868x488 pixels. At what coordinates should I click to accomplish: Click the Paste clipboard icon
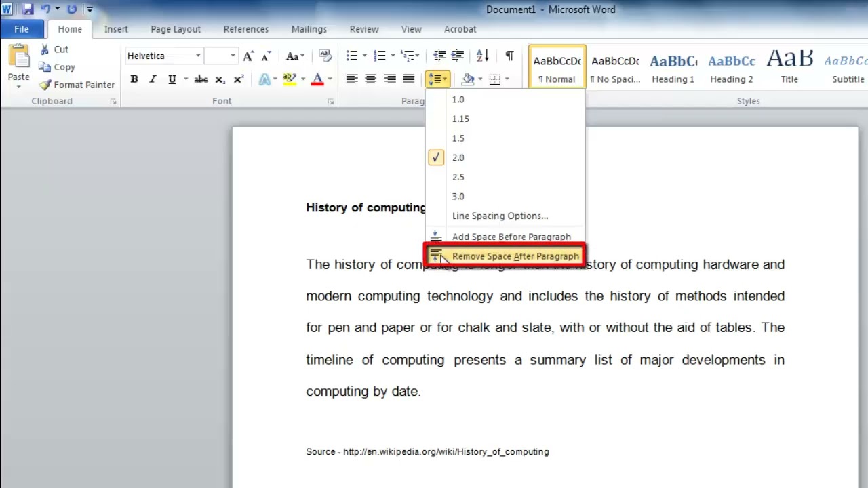(x=18, y=57)
